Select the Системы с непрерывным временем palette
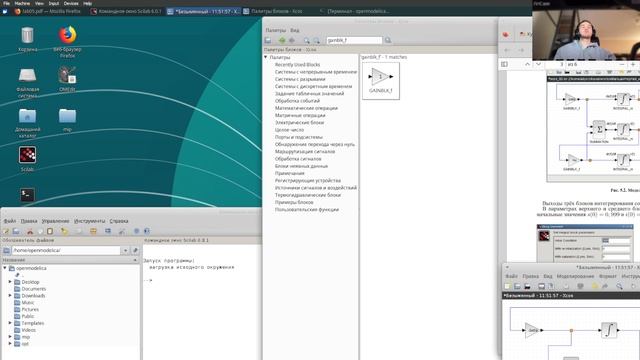Viewport: 640px width, 360px height. (316, 72)
